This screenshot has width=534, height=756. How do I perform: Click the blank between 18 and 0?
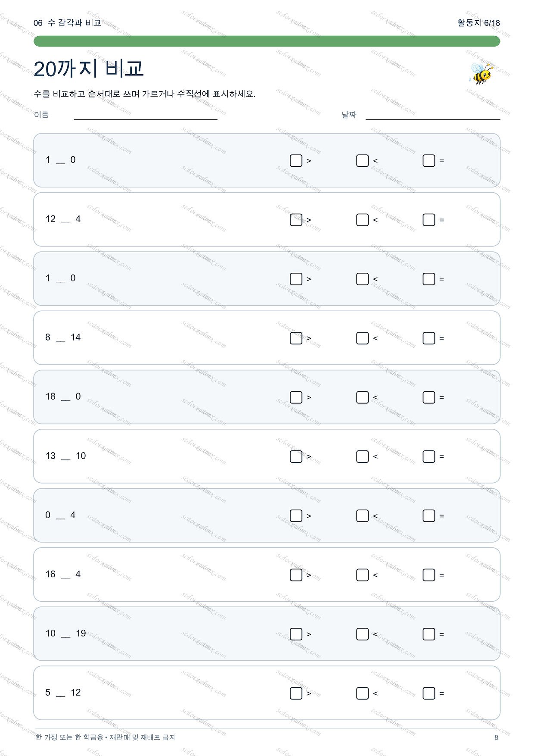65,397
